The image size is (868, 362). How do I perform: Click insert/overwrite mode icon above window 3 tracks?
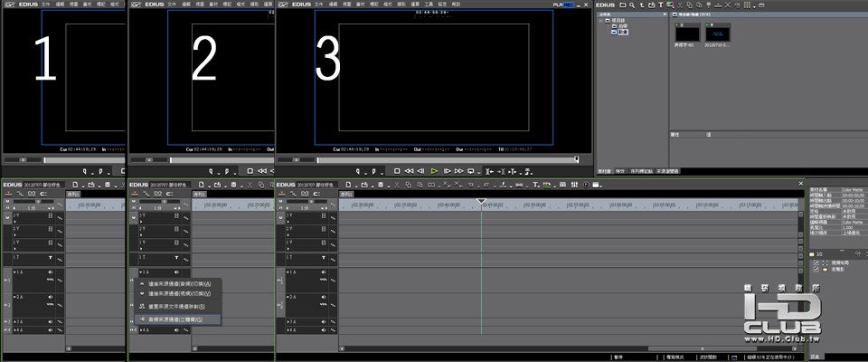[x=282, y=194]
